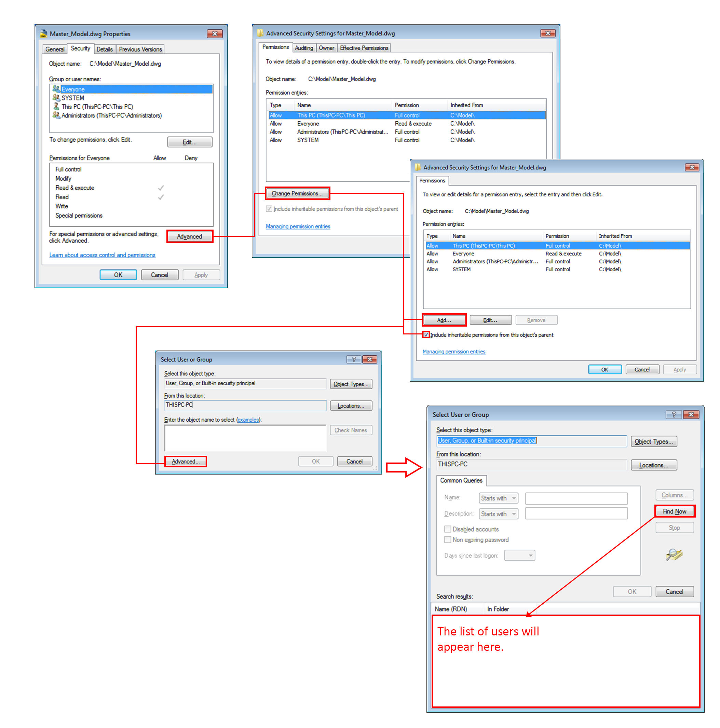Click the Master_Model.dwg Properties title icon
Image resolution: width=720 pixels, height=728 pixels.
[x=44, y=33]
